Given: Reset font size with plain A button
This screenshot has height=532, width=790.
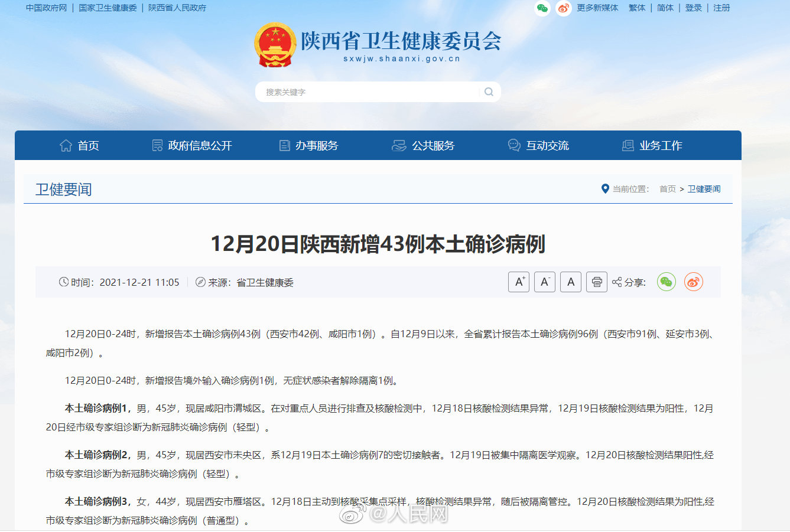Looking at the screenshot, I should click(x=571, y=282).
